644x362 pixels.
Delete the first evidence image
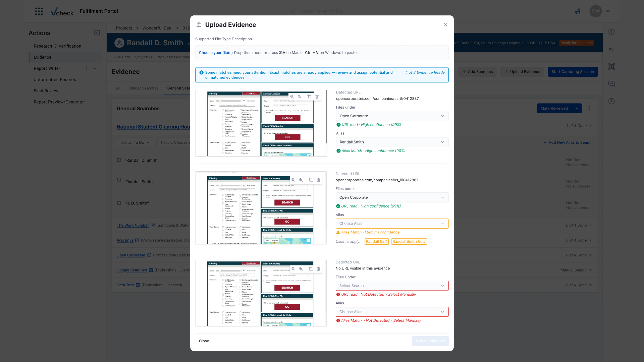[317, 97]
